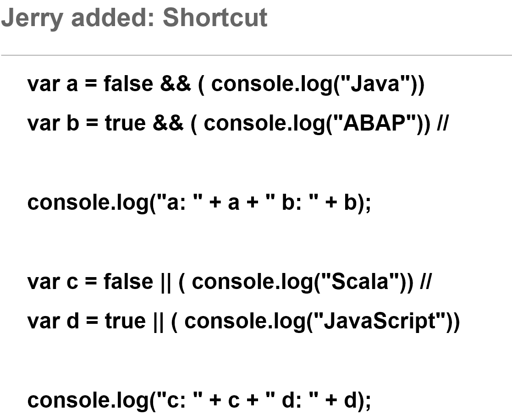Viewport: 512px width, 420px height.
Task: Click the || operator on the var c line
Action: tap(166, 282)
